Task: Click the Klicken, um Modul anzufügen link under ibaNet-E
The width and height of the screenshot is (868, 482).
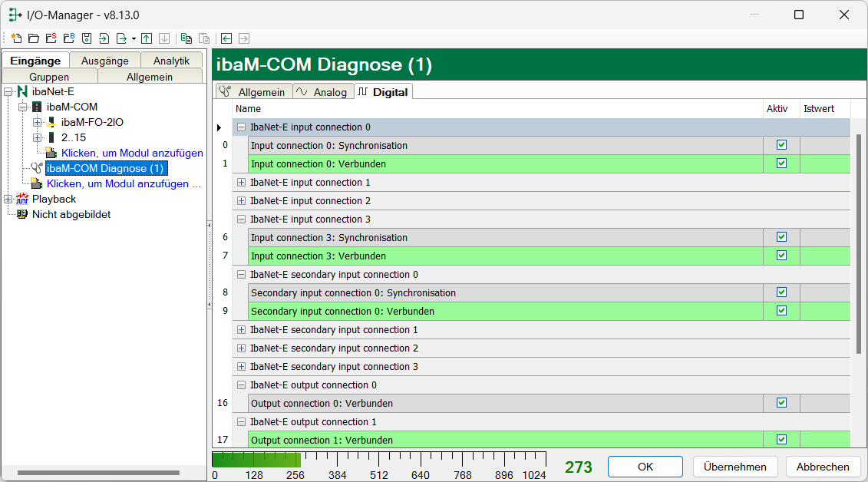Action: pos(124,183)
